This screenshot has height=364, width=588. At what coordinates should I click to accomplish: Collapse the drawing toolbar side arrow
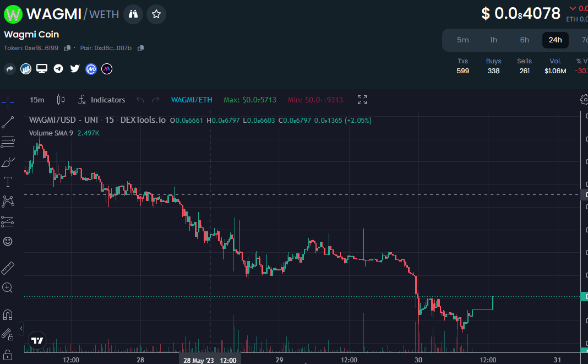(21, 329)
